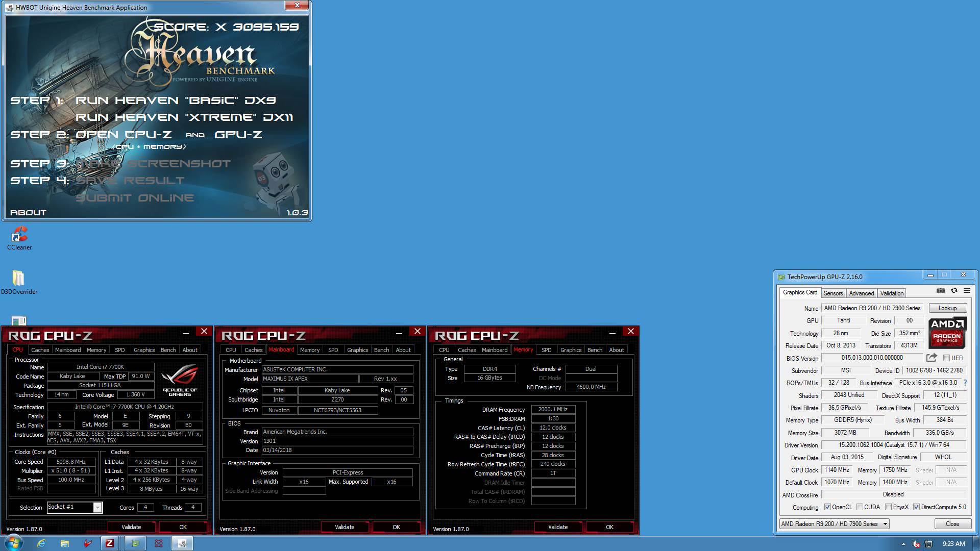Image resolution: width=980 pixels, height=551 pixels.
Task: Toggle the DirectCompute 5.0 checkbox
Action: pyautogui.click(x=917, y=507)
